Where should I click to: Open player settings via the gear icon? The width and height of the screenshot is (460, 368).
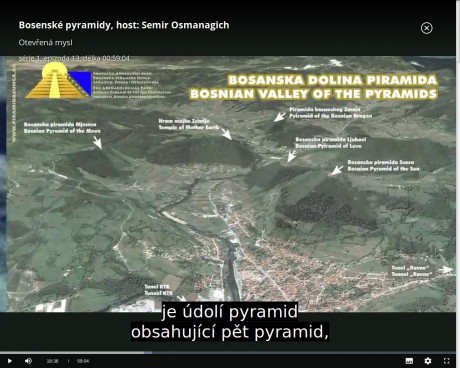pyautogui.click(x=428, y=361)
